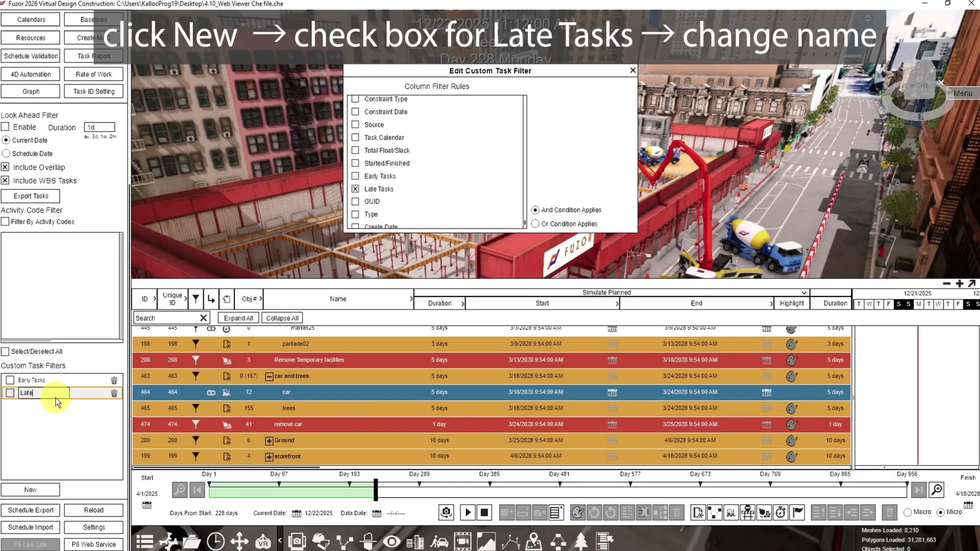Toggle the Include Overlap checkbox
980x551 pixels.
click(x=5, y=167)
